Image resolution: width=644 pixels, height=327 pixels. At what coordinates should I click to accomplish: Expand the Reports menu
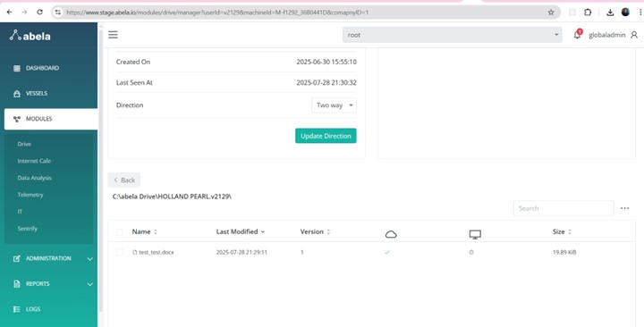coord(53,284)
